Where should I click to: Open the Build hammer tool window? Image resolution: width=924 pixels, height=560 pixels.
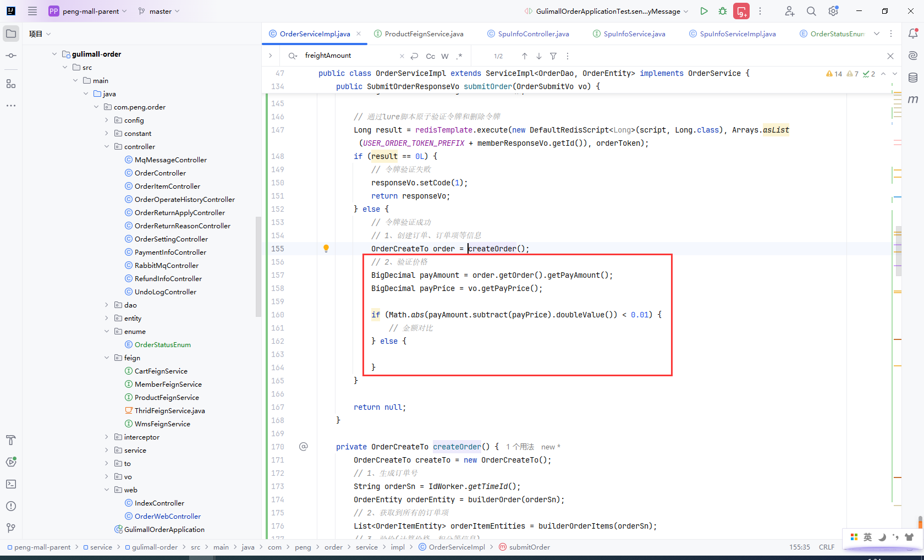(x=11, y=440)
